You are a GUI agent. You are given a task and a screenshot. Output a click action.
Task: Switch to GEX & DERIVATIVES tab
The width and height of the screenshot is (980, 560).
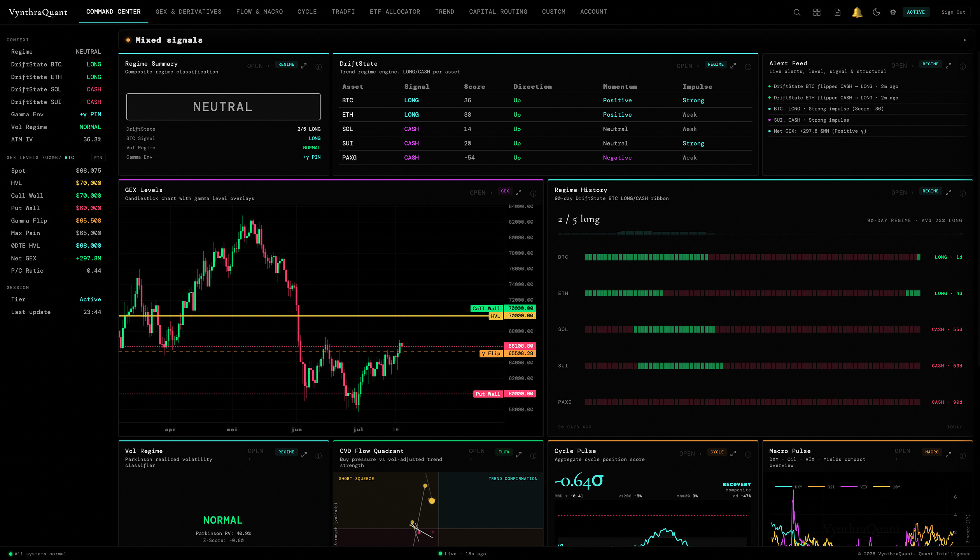188,12
